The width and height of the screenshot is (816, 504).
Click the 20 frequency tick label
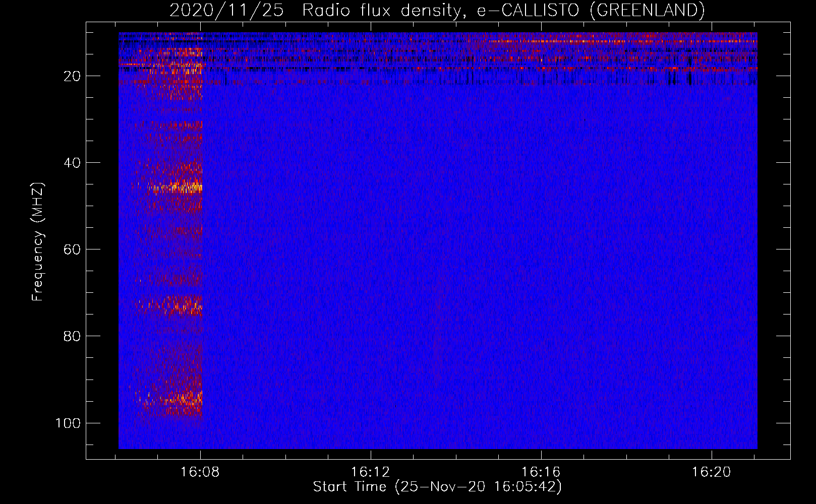point(72,76)
